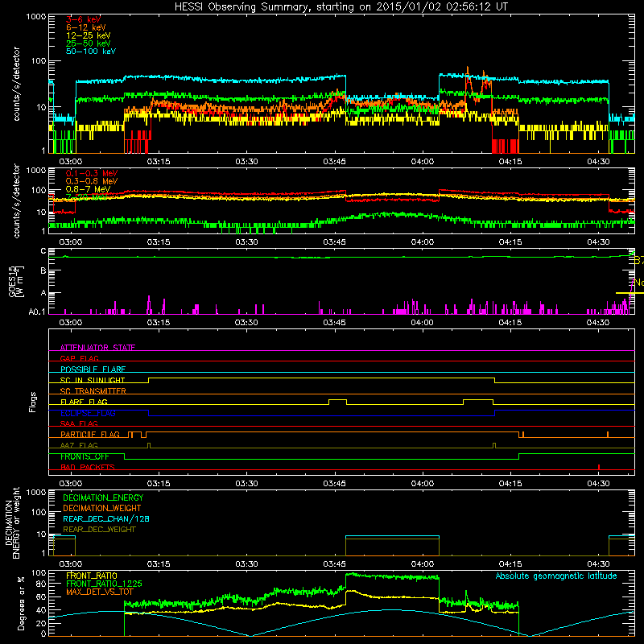644x644 pixels.
Task: Click the GOES15 [W m-2] axis label
Action: (16, 281)
